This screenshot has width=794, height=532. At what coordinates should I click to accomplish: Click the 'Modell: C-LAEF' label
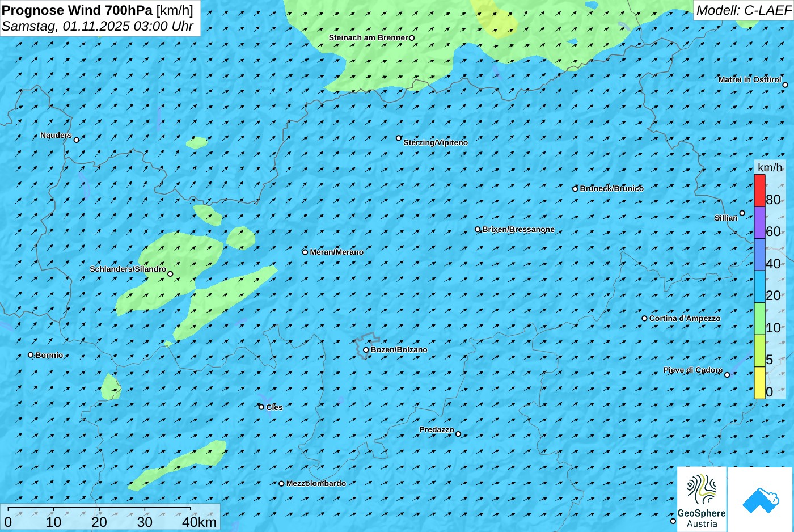coord(744,10)
